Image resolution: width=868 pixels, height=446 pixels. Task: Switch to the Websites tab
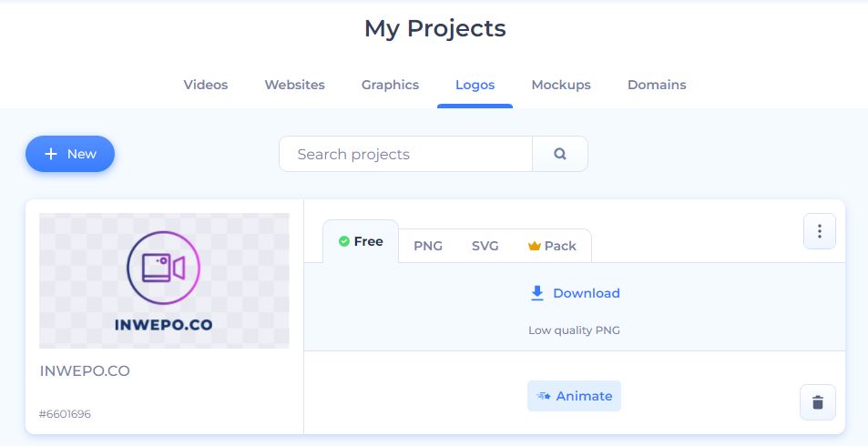point(294,85)
